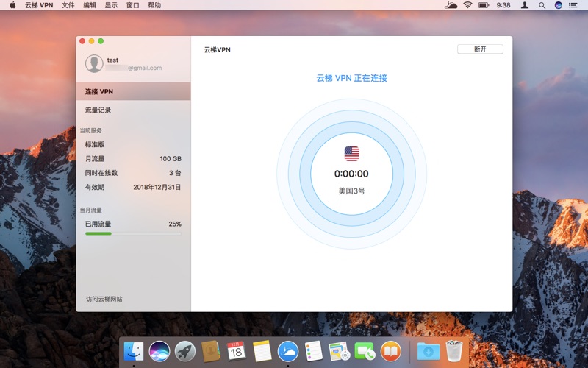
Task: Select 连接 VPN in the sidebar
Action: pos(133,91)
